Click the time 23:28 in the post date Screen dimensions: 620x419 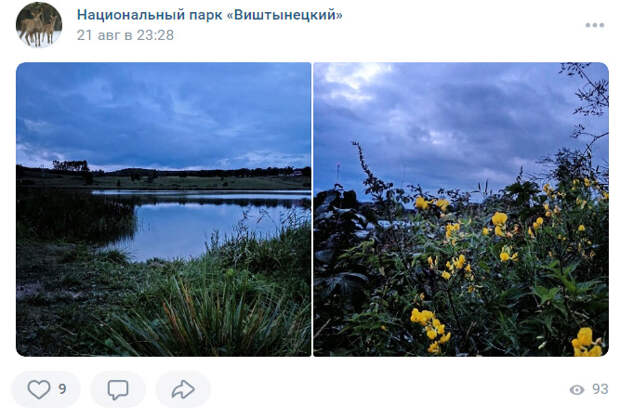coord(155,35)
